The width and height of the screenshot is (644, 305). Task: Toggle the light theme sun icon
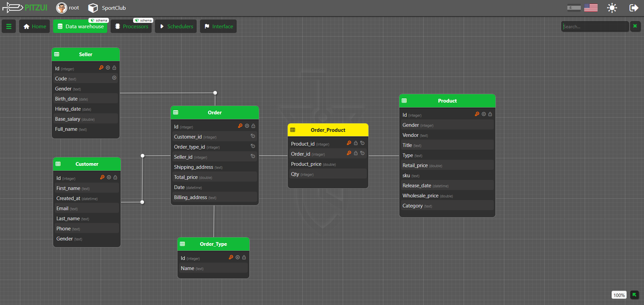pyautogui.click(x=612, y=8)
